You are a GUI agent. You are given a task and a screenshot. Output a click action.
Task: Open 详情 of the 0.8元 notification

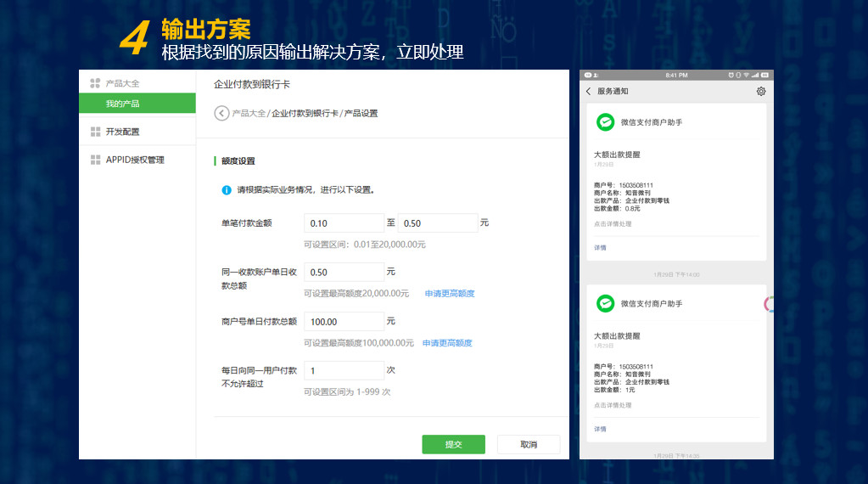[x=600, y=248]
